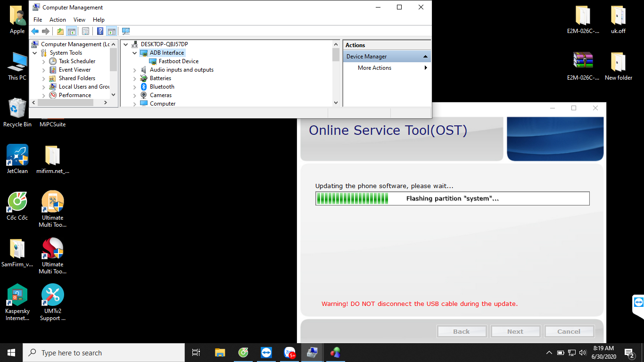Launch JetClean desktop shortcut
The height and width of the screenshot is (362, 644).
tap(17, 159)
